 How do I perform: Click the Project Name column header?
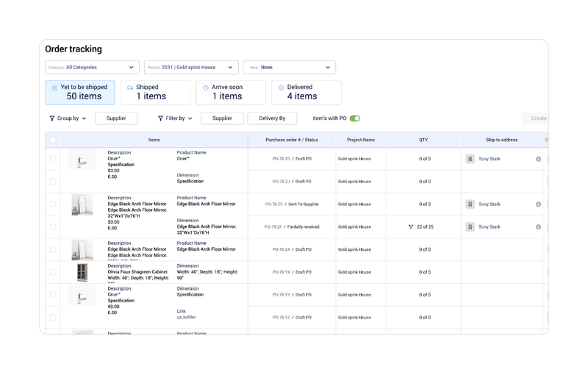361,140
